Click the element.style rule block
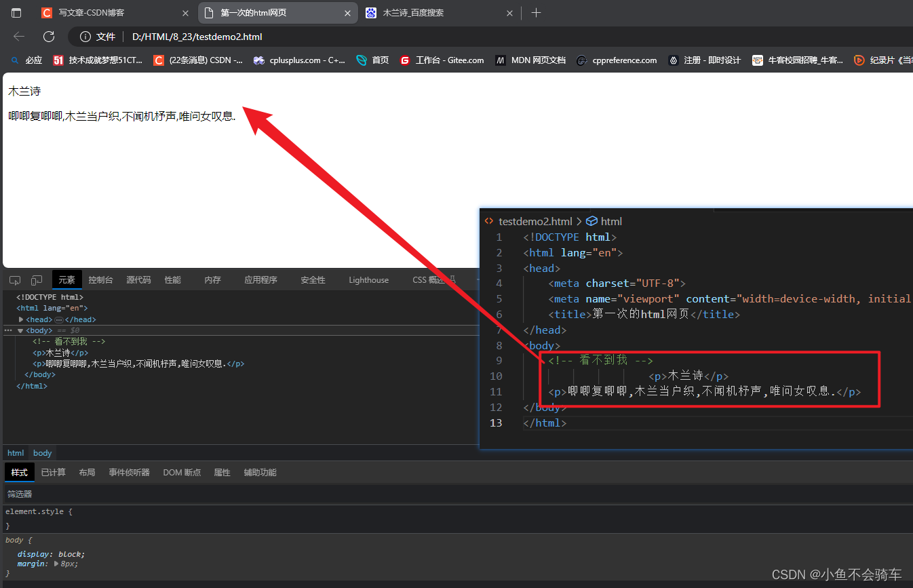Image resolution: width=913 pixels, height=588 pixels. coord(456,518)
